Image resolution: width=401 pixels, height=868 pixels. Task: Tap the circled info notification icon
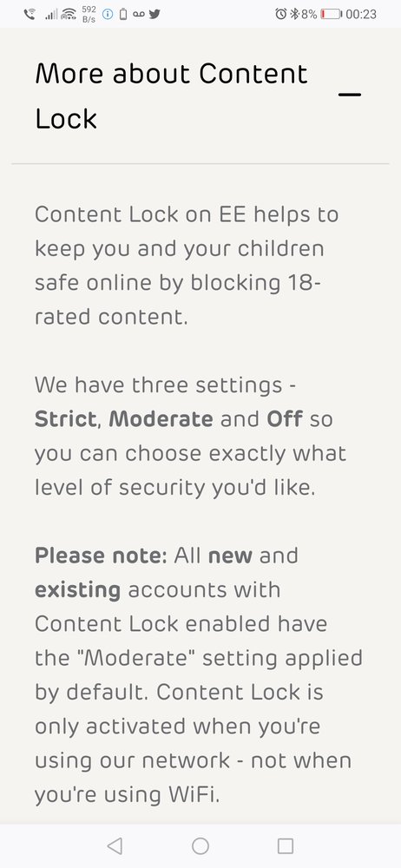pos(108,15)
